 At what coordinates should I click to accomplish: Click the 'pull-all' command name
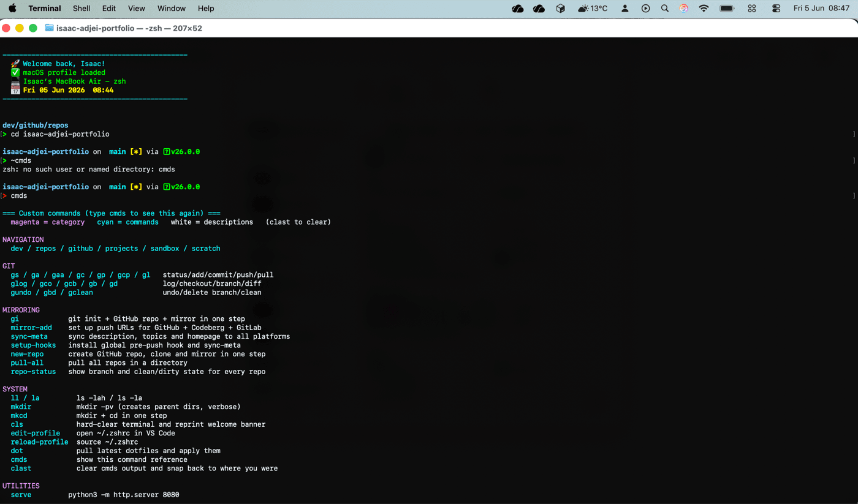[27, 363]
